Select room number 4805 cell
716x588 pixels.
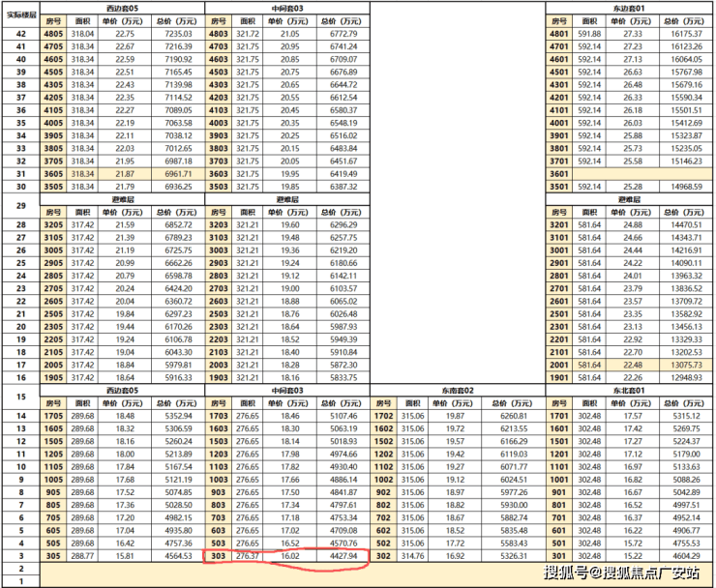[53, 34]
